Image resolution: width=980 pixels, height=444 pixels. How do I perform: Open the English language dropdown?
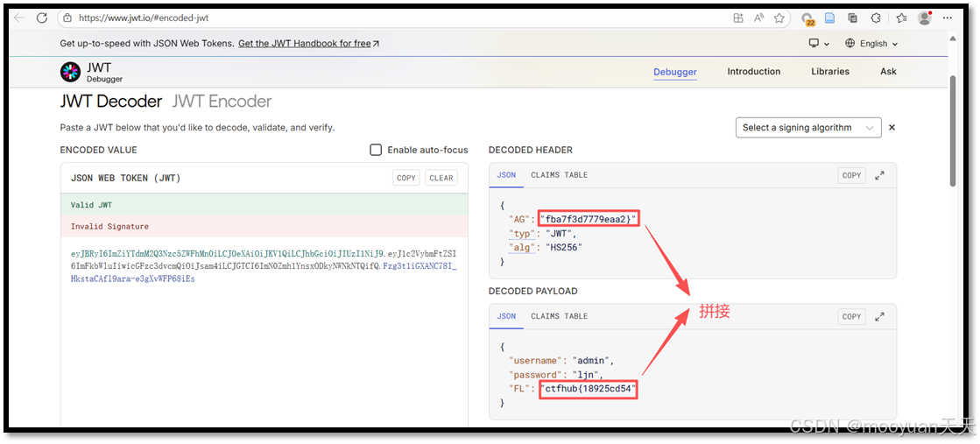coord(871,43)
